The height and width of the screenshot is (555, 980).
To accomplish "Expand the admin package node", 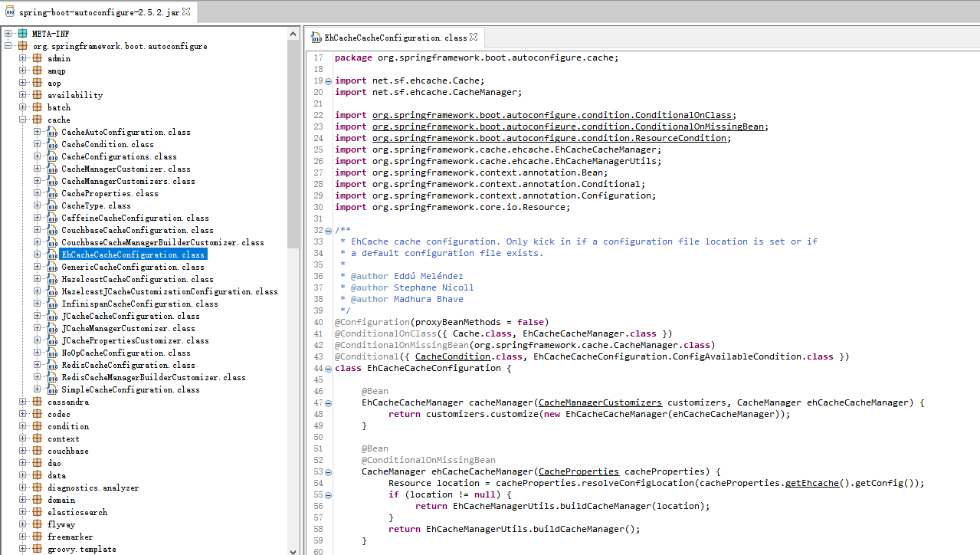I will [x=22, y=58].
